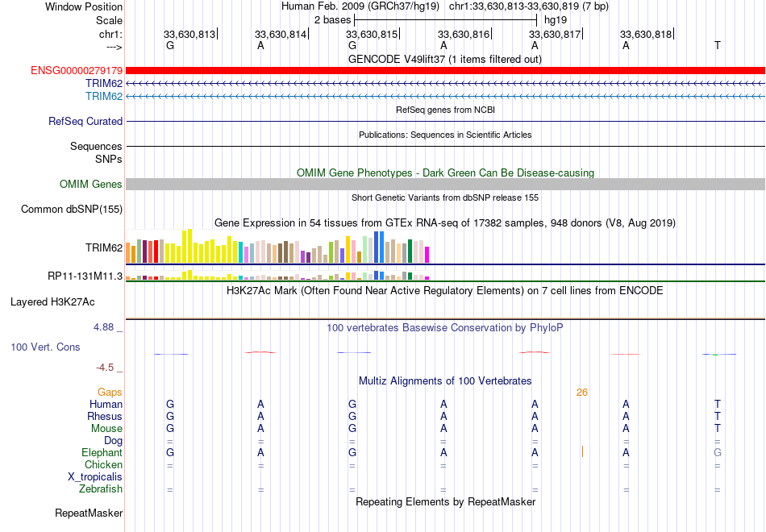Click the TRIM62 GTEx expression bar chart

tap(277, 247)
